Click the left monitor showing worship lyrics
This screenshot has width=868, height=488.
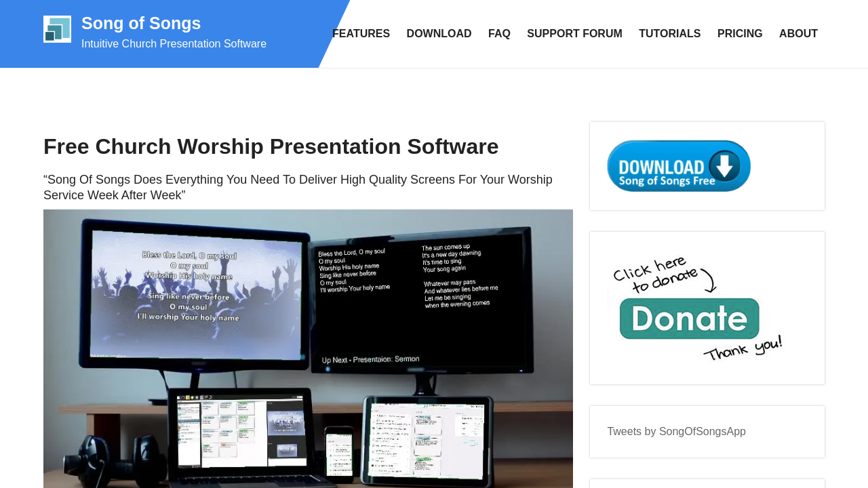(198, 293)
